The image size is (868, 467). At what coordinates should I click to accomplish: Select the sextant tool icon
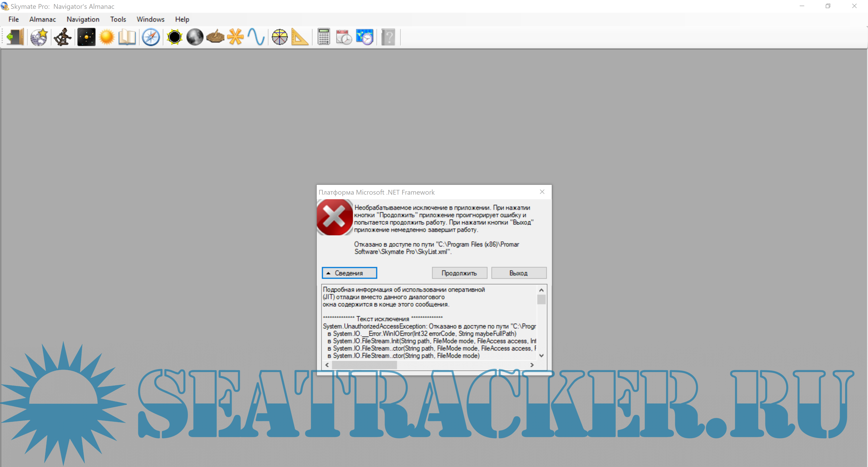(63, 37)
